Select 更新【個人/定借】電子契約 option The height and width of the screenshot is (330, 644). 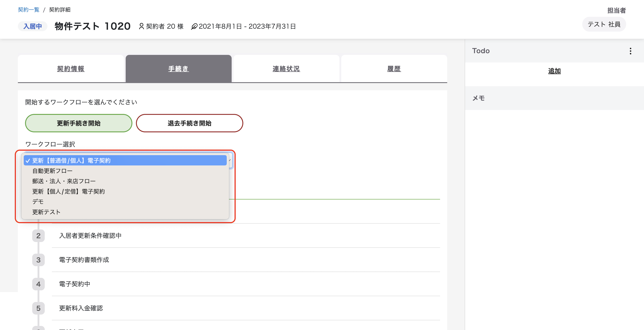125,191
